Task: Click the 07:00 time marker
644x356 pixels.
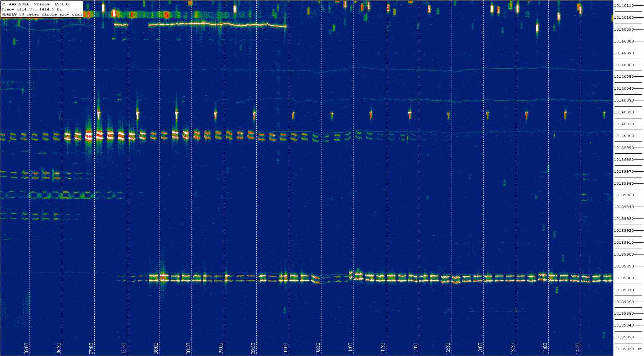Action: tap(91, 348)
